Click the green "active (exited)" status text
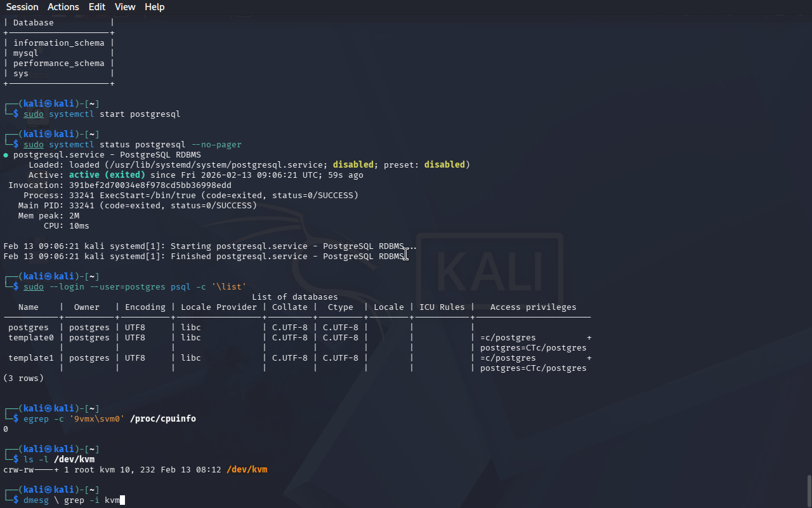The image size is (812, 508). coord(107,175)
